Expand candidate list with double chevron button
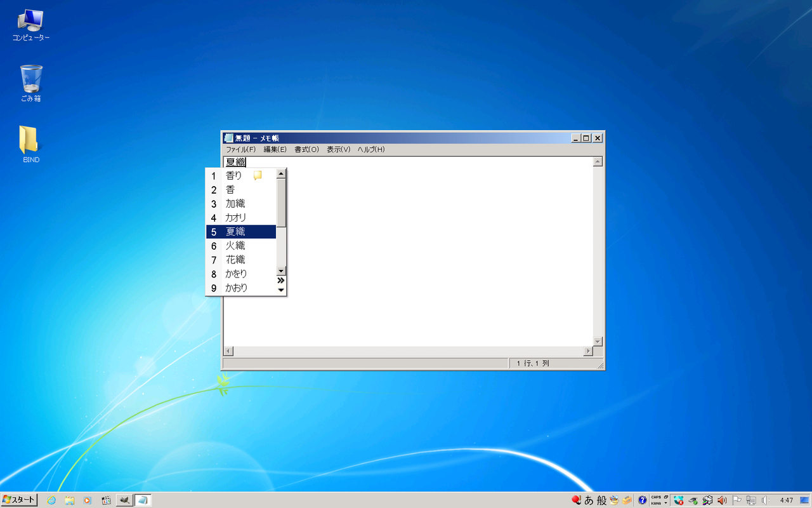The image size is (812, 508). click(x=281, y=280)
